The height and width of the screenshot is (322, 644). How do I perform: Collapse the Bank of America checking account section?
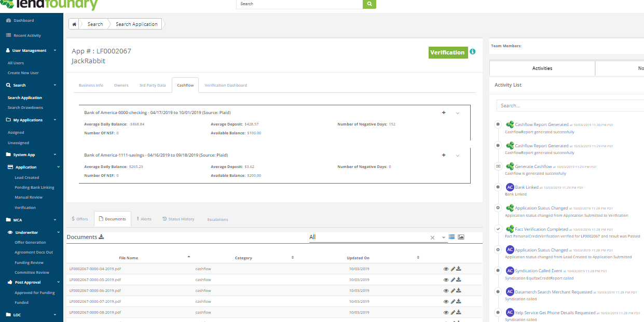coord(457,113)
